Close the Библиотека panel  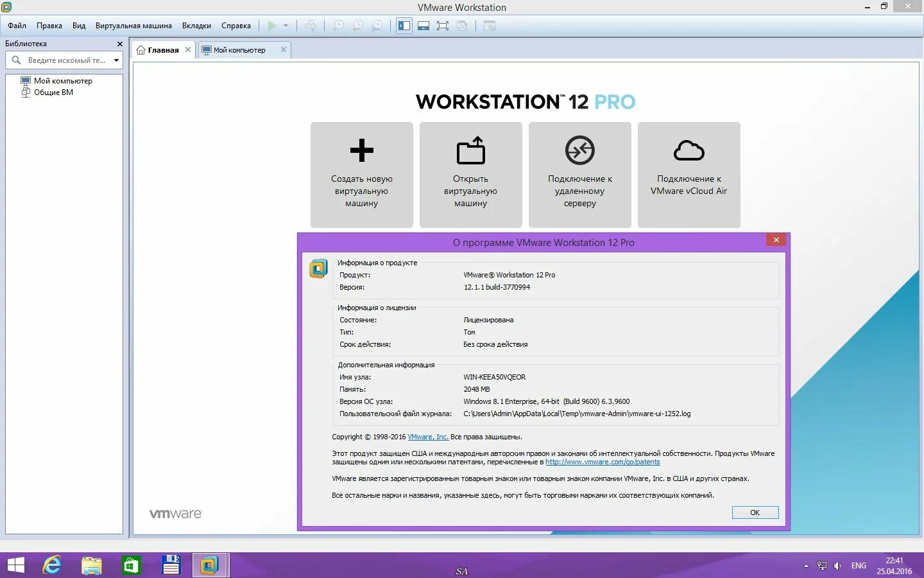coord(119,44)
